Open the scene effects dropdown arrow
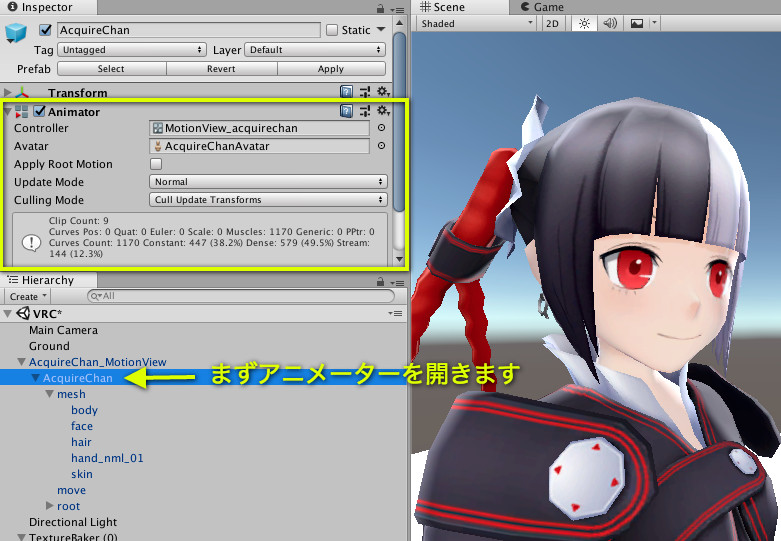This screenshot has width=781, height=541. pyautogui.click(x=654, y=23)
